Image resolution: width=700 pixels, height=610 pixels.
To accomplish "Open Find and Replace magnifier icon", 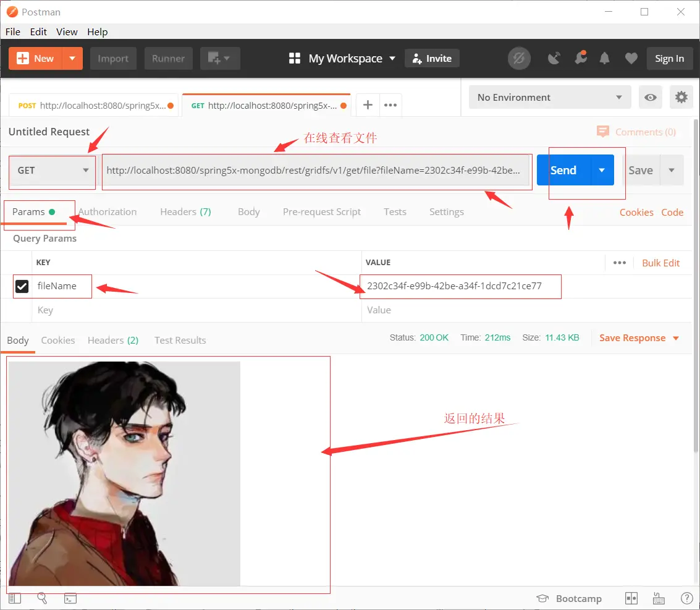I will [x=43, y=598].
